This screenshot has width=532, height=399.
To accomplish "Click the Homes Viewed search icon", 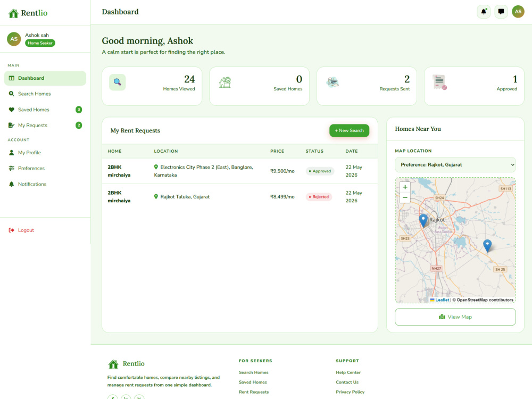I will [118, 82].
